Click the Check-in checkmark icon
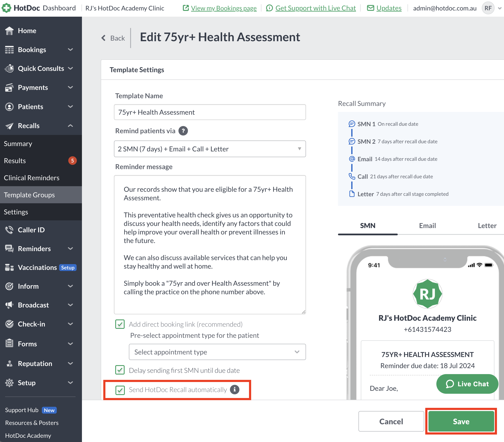This screenshot has height=442, width=504. click(x=9, y=324)
